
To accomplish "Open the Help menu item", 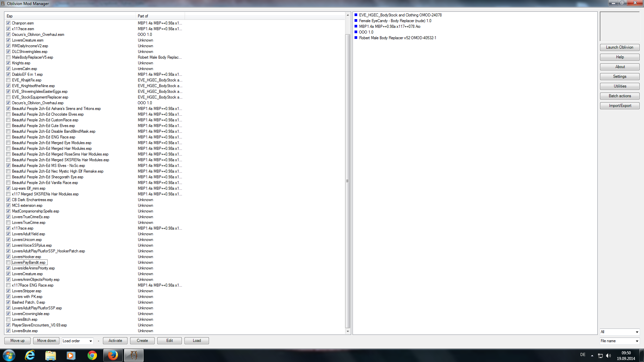I will pyautogui.click(x=620, y=57).
